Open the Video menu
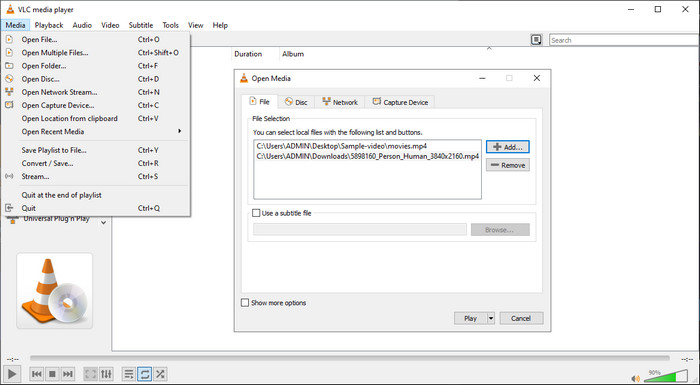700x385 pixels. point(110,25)
